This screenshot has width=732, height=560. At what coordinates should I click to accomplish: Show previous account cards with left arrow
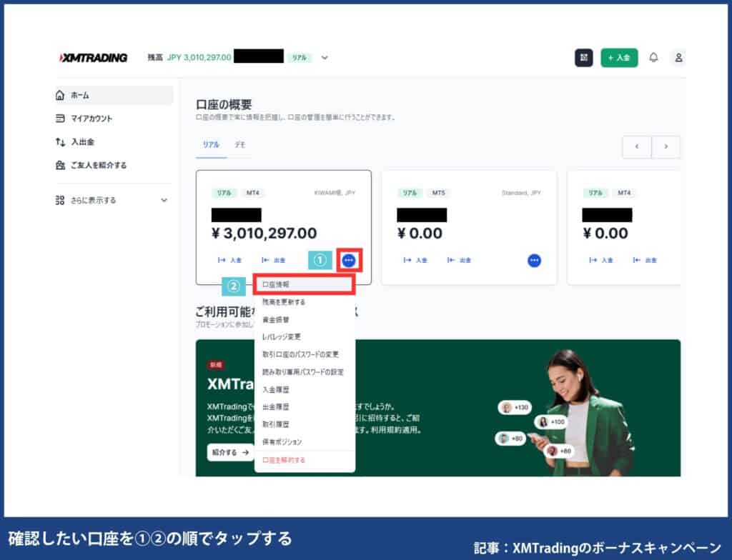click(x=637, y=146)
